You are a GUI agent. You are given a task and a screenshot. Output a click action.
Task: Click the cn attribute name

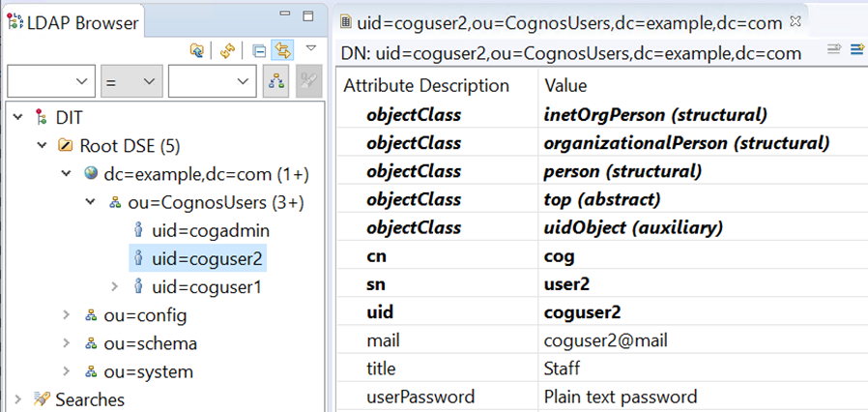click(x=376, y=256)
